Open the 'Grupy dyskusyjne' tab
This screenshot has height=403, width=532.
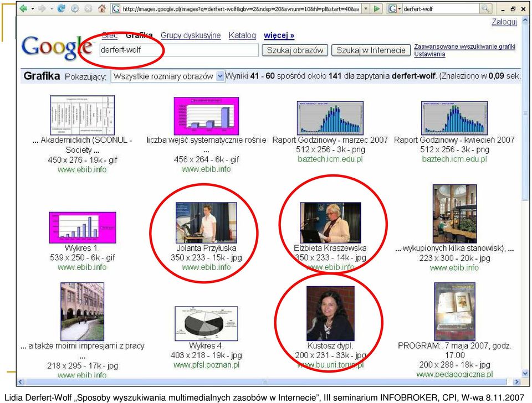(x=191, y=35)
